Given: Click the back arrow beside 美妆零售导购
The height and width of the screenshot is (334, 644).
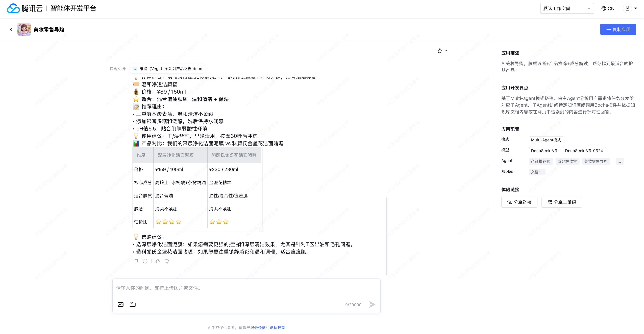Looking at the screenshot, I should tap(11, 30).
